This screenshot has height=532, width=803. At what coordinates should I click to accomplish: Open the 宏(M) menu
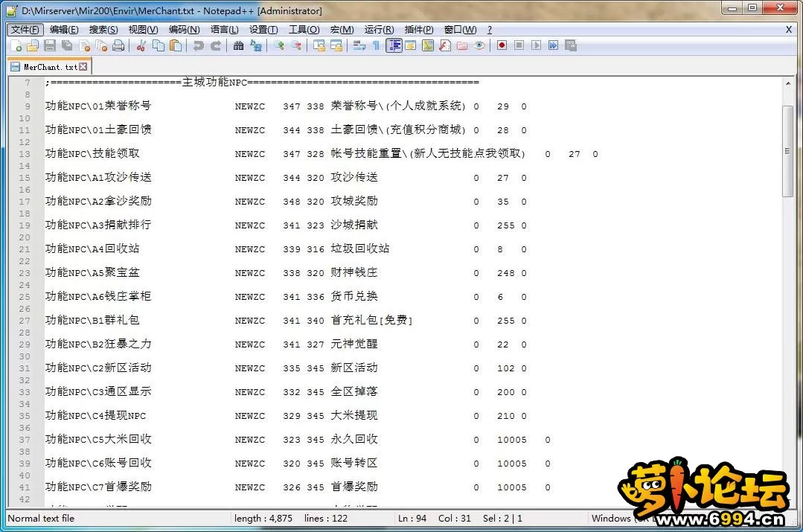pos(342,30)
